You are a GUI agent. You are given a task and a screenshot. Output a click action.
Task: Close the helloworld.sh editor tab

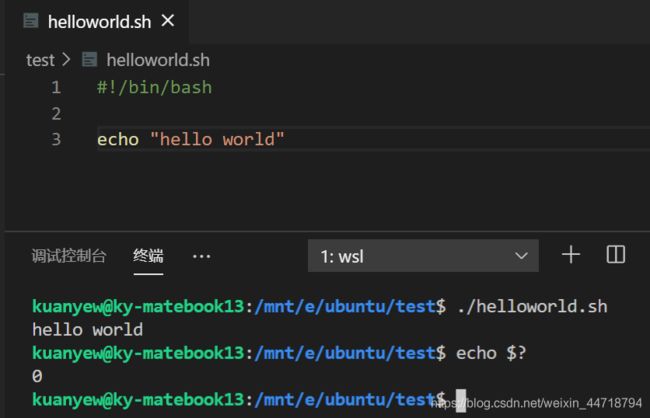tap(168, 20)
